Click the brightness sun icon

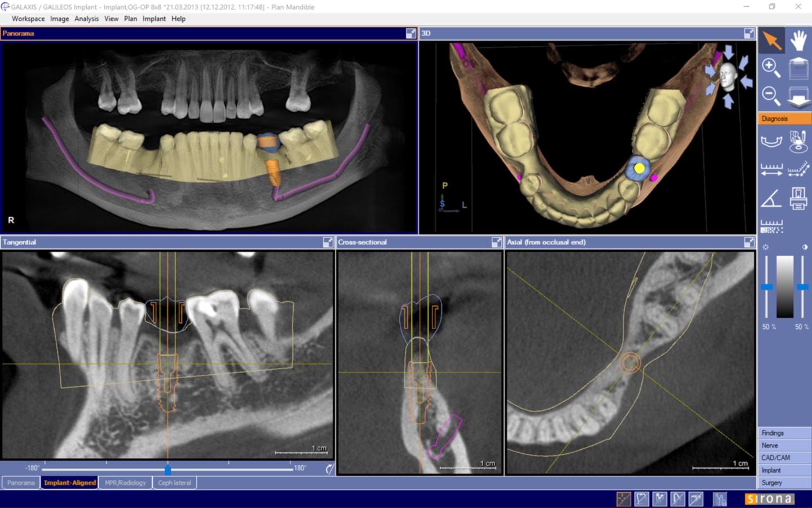pos(766,247)
